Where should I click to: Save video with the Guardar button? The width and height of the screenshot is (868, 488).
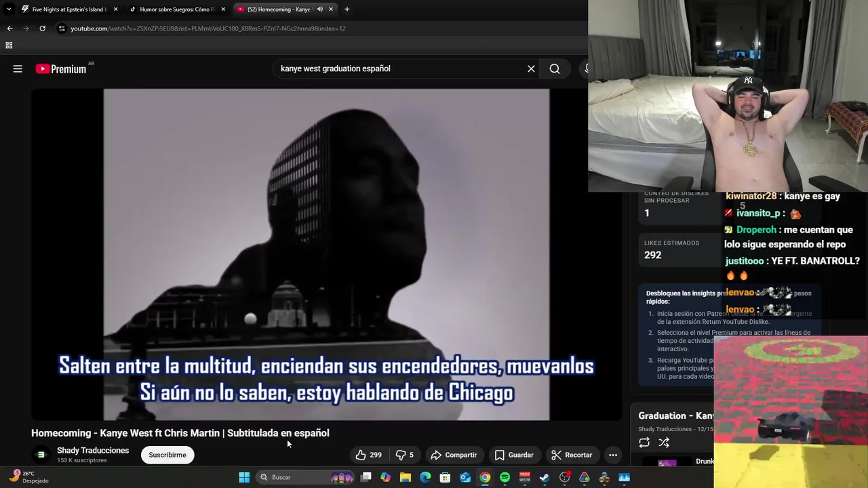click(x=514, y=455)
